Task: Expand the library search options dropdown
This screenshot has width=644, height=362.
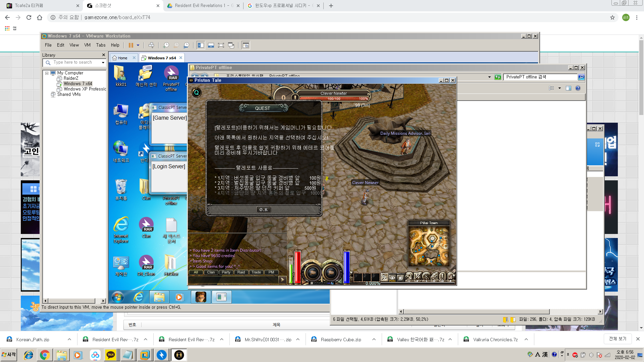Action: (x=103, y=62)
